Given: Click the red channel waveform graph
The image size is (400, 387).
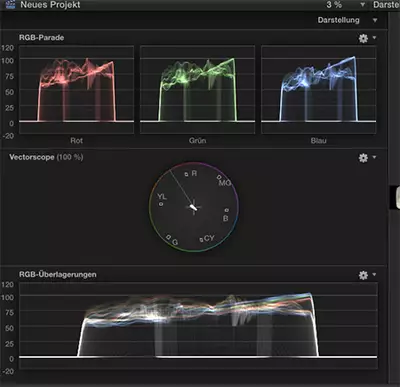Looking at the screenshot, I should 76,90.
